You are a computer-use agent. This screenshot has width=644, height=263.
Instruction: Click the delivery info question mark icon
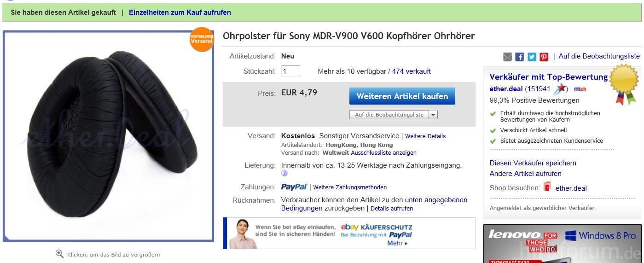[x=284, y=174]
